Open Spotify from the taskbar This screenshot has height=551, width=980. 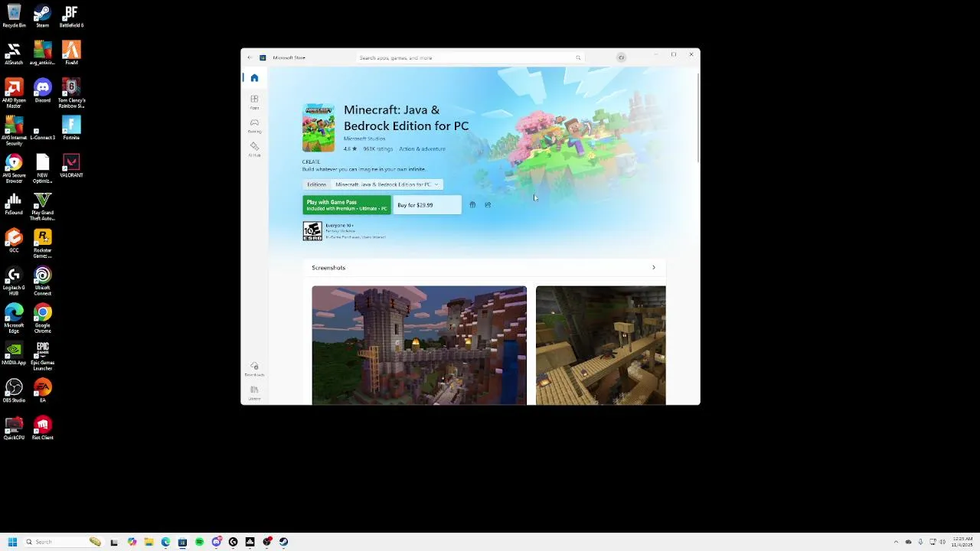coord(199,542)
